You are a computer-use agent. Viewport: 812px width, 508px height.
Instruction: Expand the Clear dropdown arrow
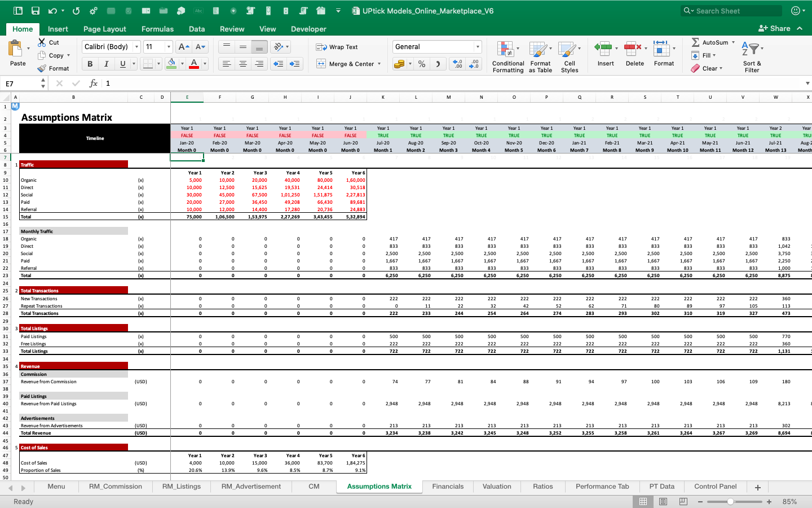pos(721,68)
